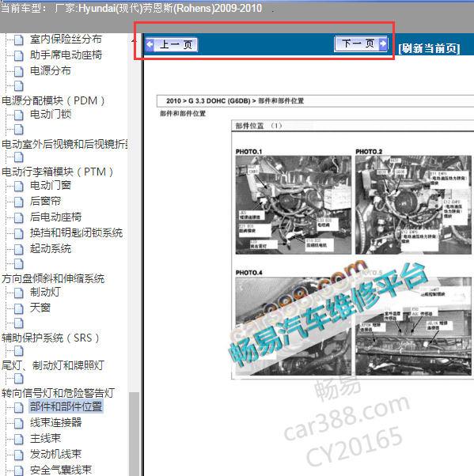Open 安全气囊线束 tree item

tap(60, 470)
